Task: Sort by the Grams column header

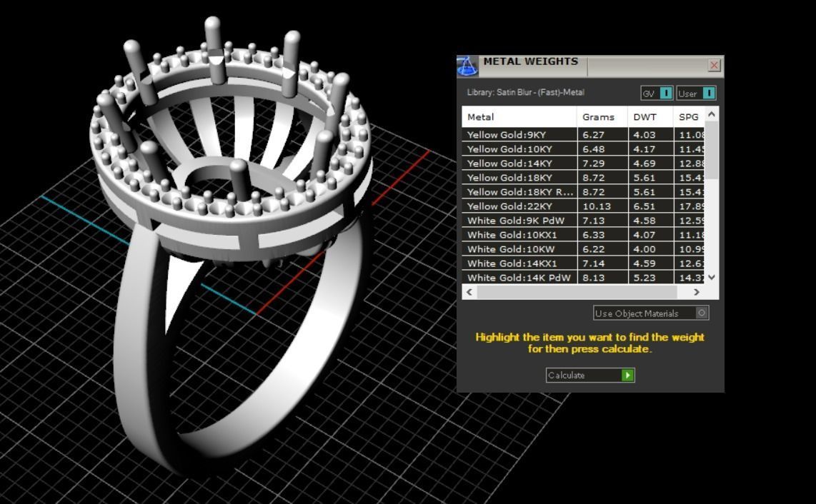Action: coord(602,117)
